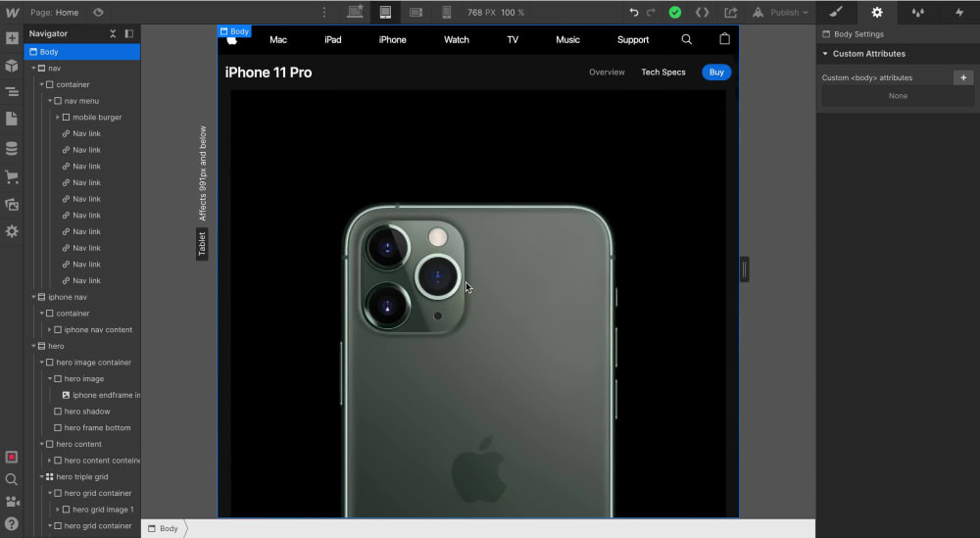The width and height of the screenshot is (980, 538).
Task: Expand the mobile burger tree item
Action: point(58,117)
